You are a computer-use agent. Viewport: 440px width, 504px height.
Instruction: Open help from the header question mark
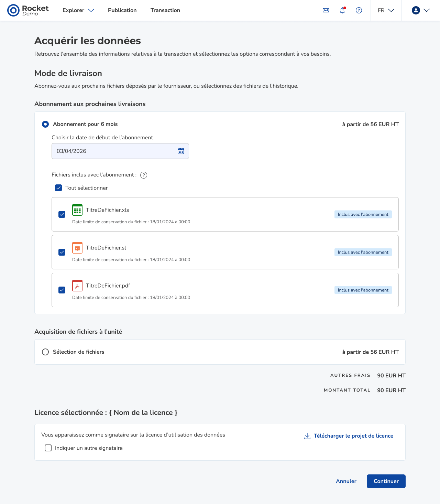click(x=359, y=10)
